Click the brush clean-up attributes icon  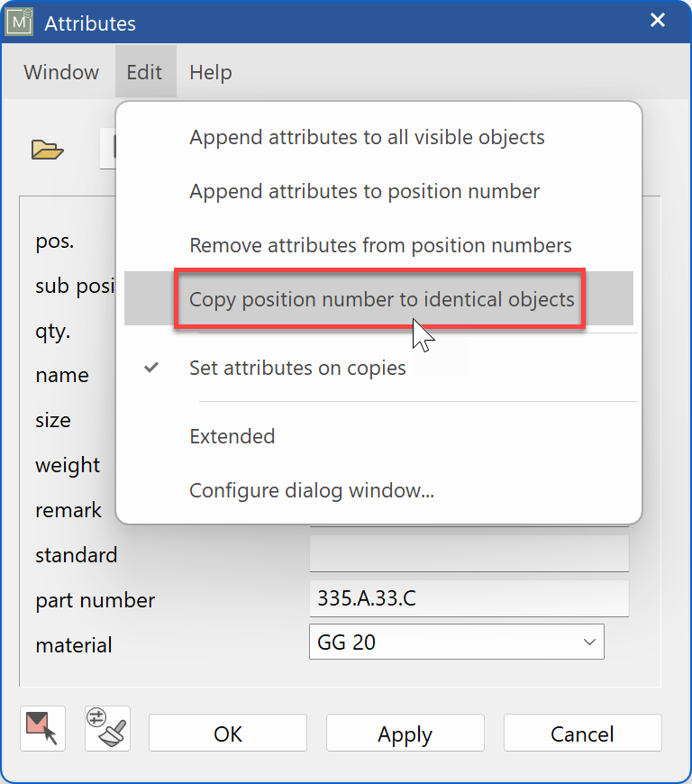(107, 728)
